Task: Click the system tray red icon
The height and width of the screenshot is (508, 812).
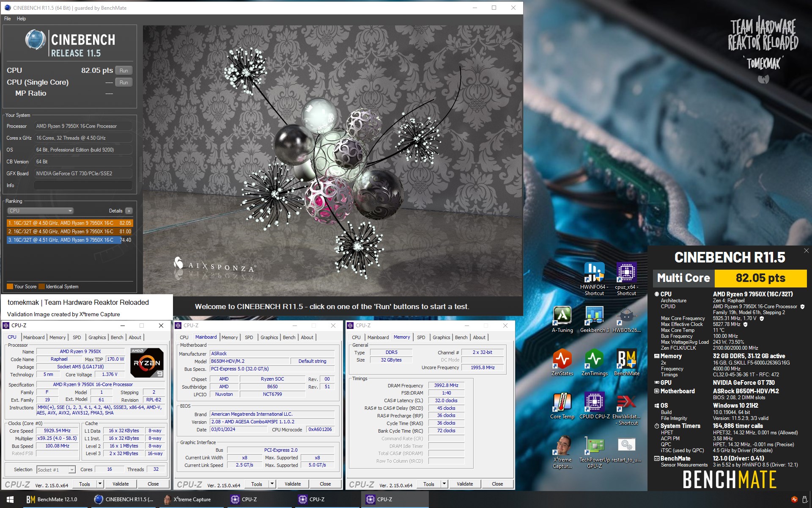Action: pos(794,500)
